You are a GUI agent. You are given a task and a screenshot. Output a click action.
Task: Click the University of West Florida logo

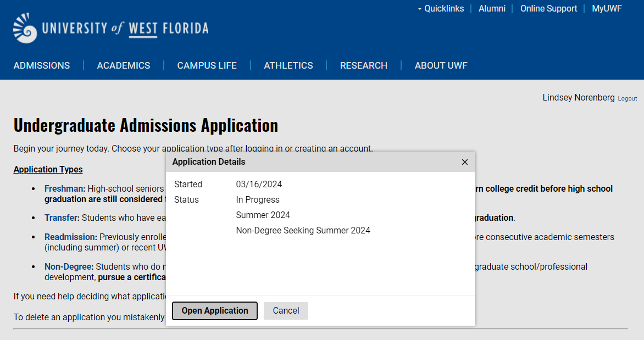pos(111,28)
